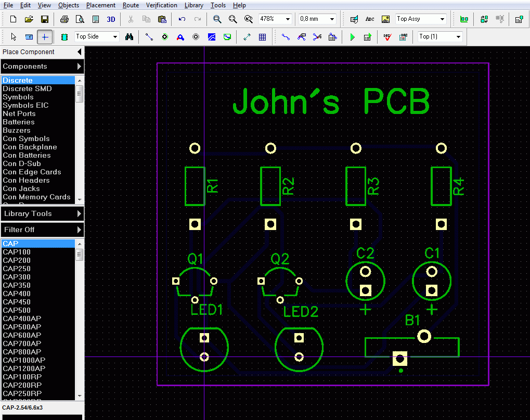Image resolution: width=530 pixels, height=420 pixels.
Task: Open a file with folder icon
Action: [29, 19]
